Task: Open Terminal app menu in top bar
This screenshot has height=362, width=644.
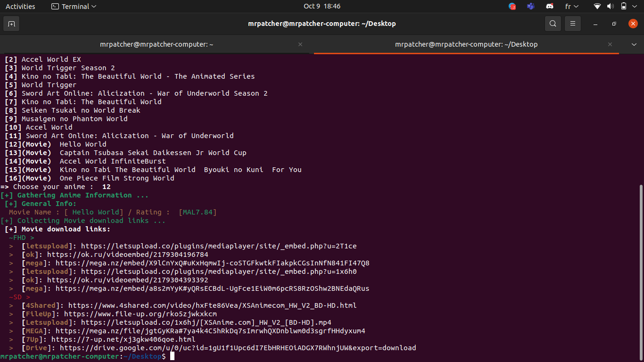Action: [x=74, y=6]
